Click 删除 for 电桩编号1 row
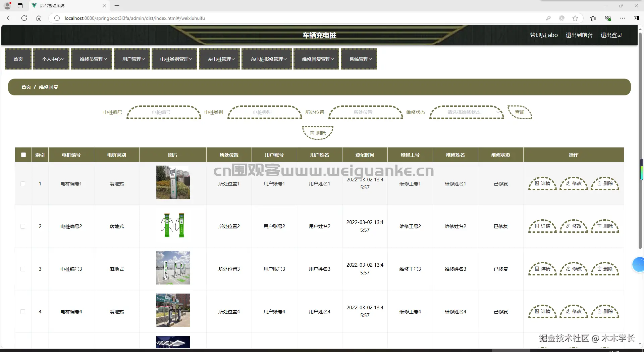644x352 pixels. pos(605,184)
